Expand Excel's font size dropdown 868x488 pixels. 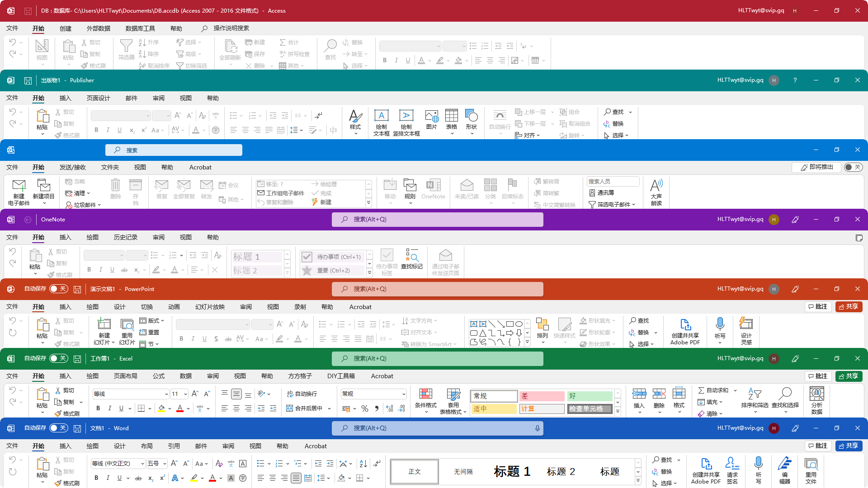[185, 394]
